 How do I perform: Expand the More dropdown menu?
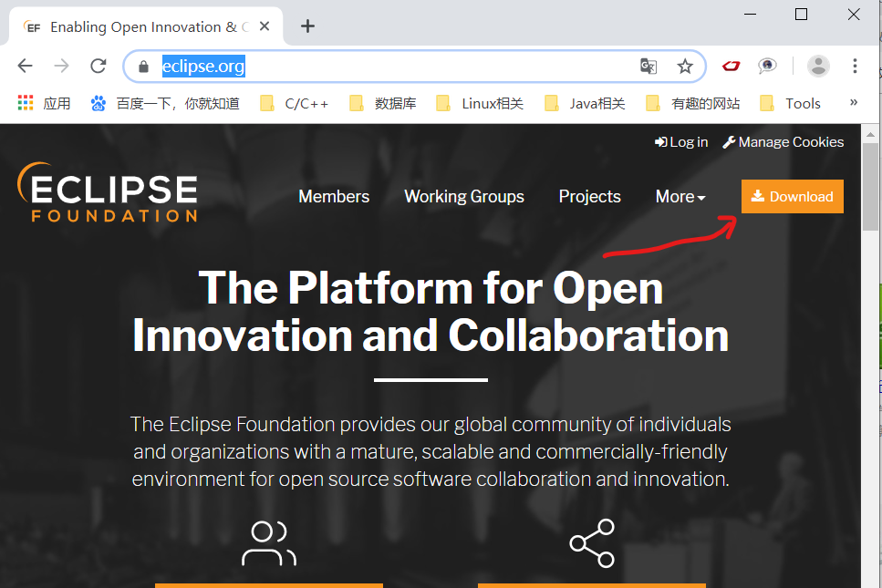(680, 196)
